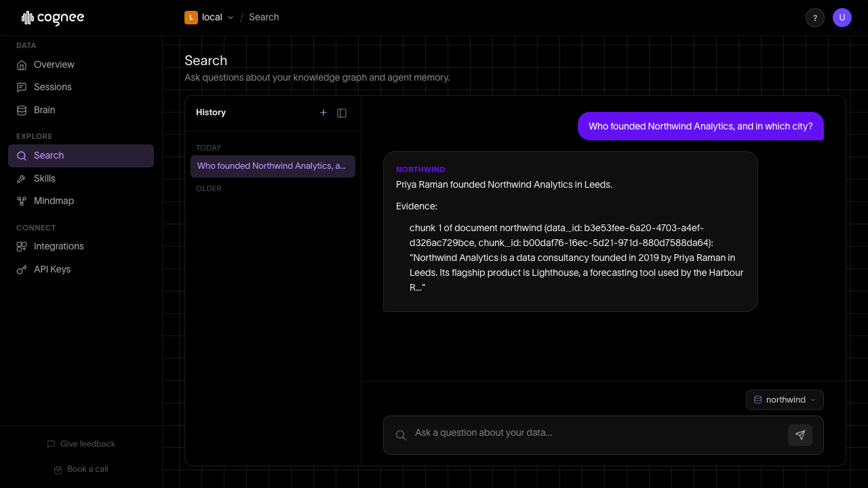Click the API Keys key icon
Image resolution: width=868 pixels, height=488 pixels.
(x=22, y=270)
